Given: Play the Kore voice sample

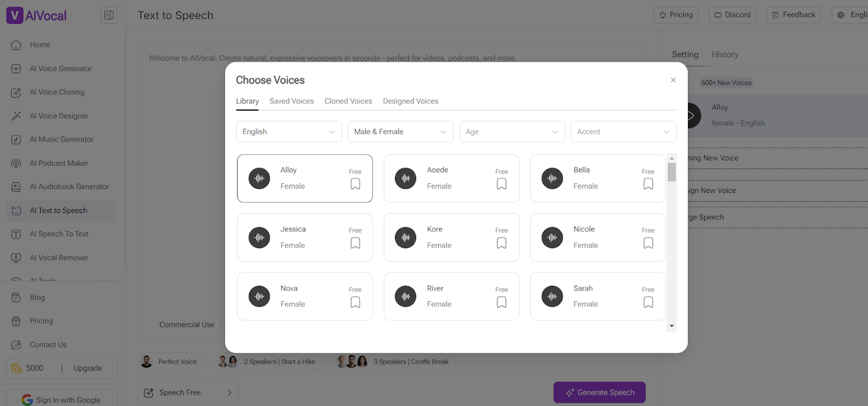Looking at the screenshot, I should 406,237.
